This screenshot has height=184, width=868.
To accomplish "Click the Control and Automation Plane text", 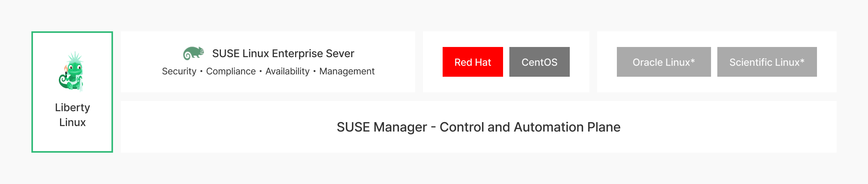I will (x=530, y=127).
